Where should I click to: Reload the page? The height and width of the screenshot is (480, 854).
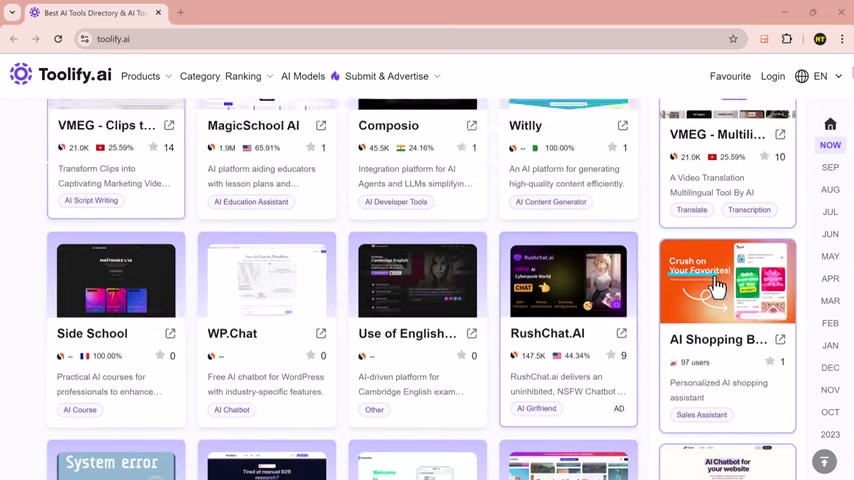(58, 39)
